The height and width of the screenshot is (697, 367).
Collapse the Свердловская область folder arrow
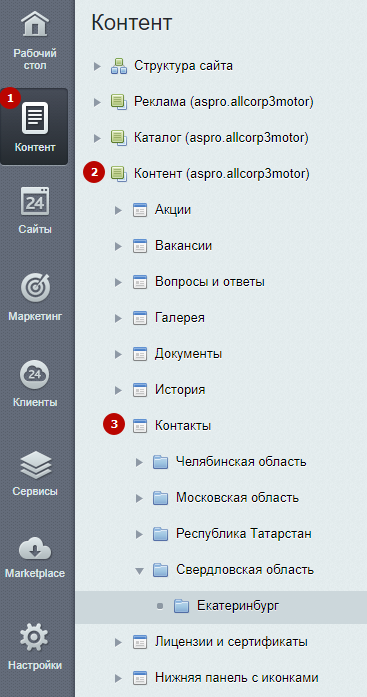point(140,571)
